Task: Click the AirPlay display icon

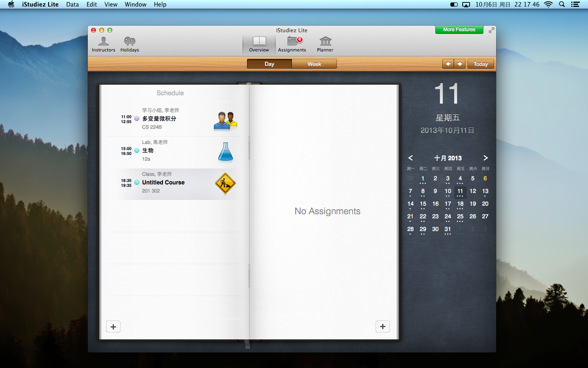Action: click(466, 4)
